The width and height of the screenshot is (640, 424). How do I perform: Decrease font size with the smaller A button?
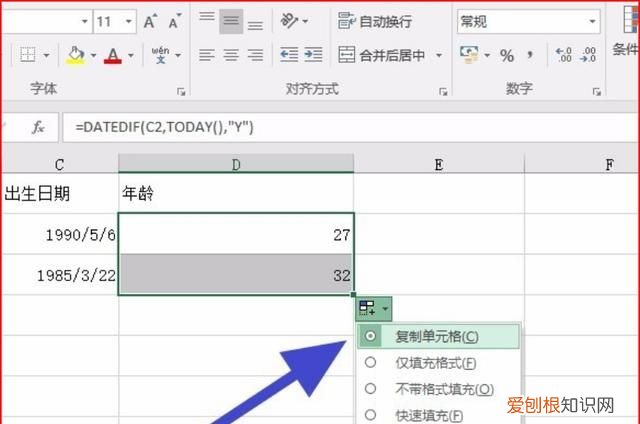[x=174, y=22]
